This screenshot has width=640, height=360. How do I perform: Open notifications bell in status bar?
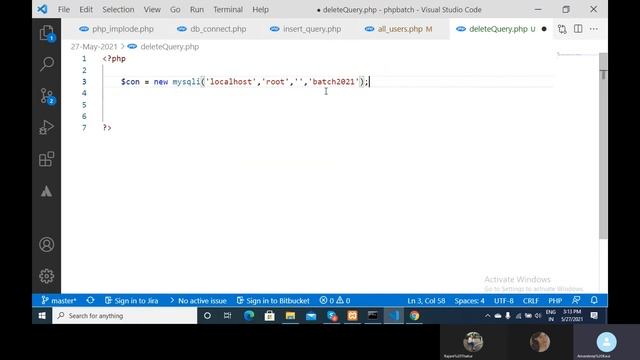pyautogui.click(x=594, y=300)
